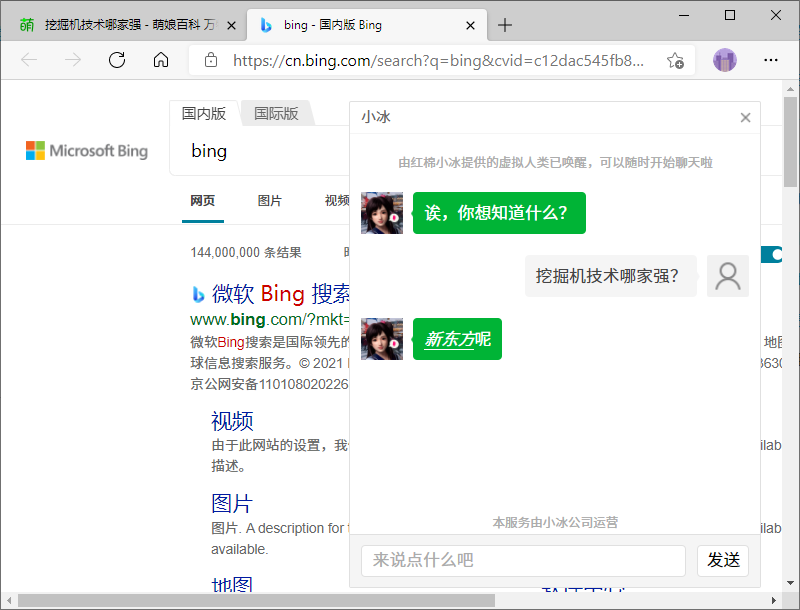Open the user profile avatar

click(x=725, y=60)
